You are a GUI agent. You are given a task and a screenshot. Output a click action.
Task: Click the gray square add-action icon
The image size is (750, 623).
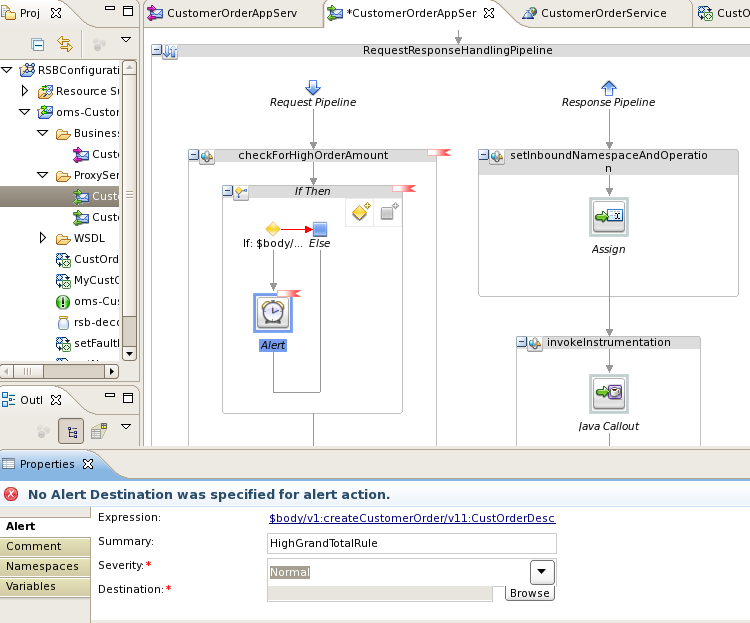pyautogui.click(x=389, y=211)
